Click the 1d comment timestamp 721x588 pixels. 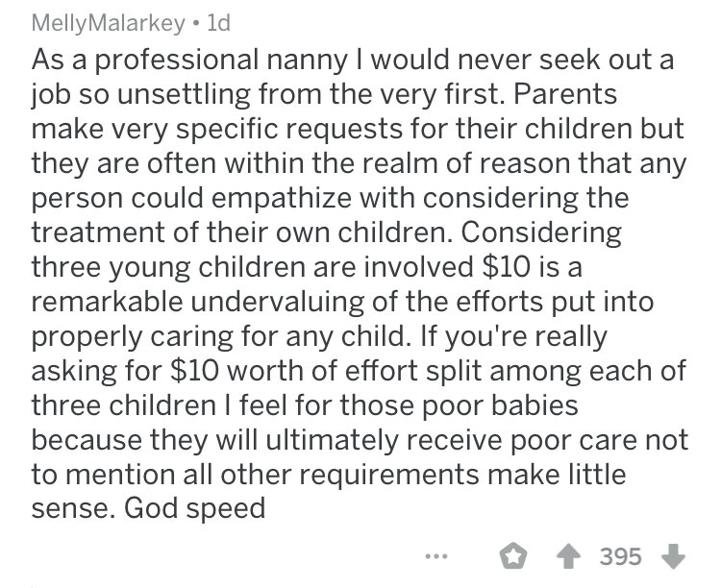click(219, 23)
